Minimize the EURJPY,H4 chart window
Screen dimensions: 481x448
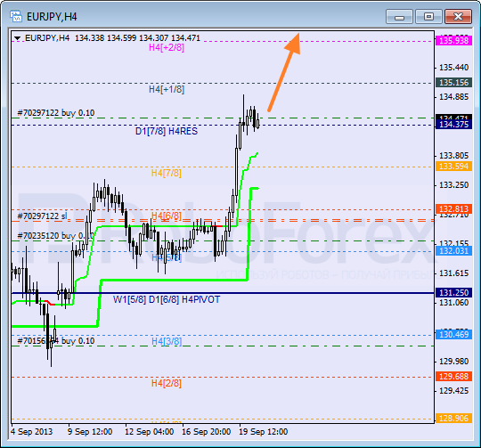click(399, 17)
